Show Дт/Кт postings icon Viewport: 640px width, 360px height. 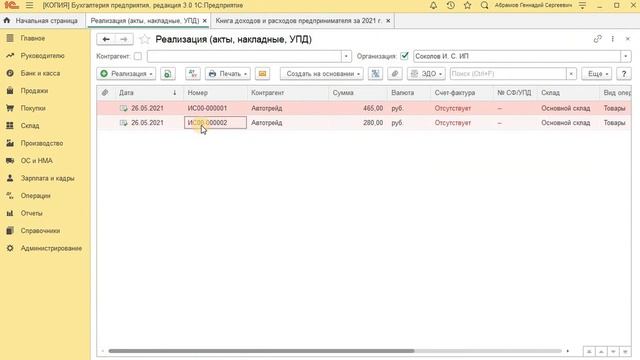click(x=193, y=73)
